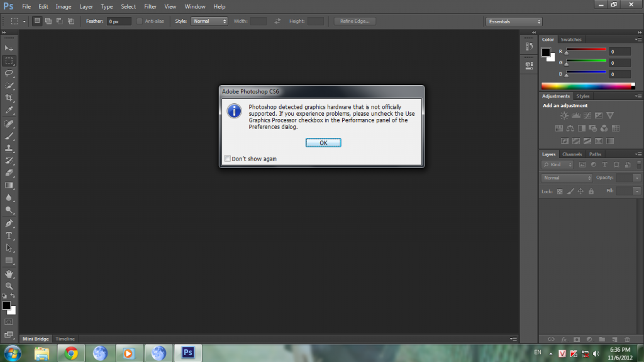Check the Don't show again checkbox

pos(228,159)
